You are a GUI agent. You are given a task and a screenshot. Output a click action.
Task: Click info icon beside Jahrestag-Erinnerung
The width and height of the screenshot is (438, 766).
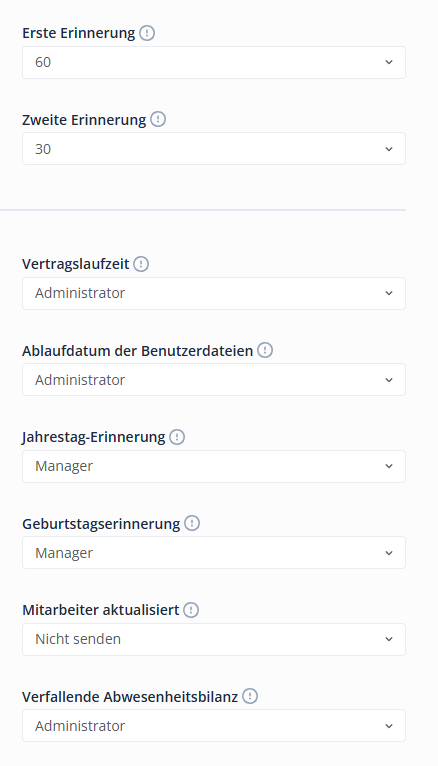(x=177, y=437)
